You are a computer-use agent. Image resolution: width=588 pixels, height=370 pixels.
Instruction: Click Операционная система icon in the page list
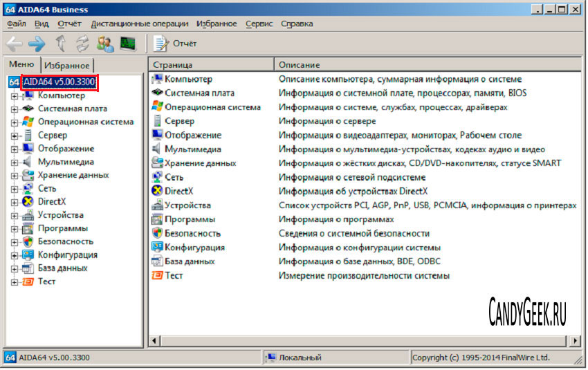pyautogui.click(x=157, y=107)
